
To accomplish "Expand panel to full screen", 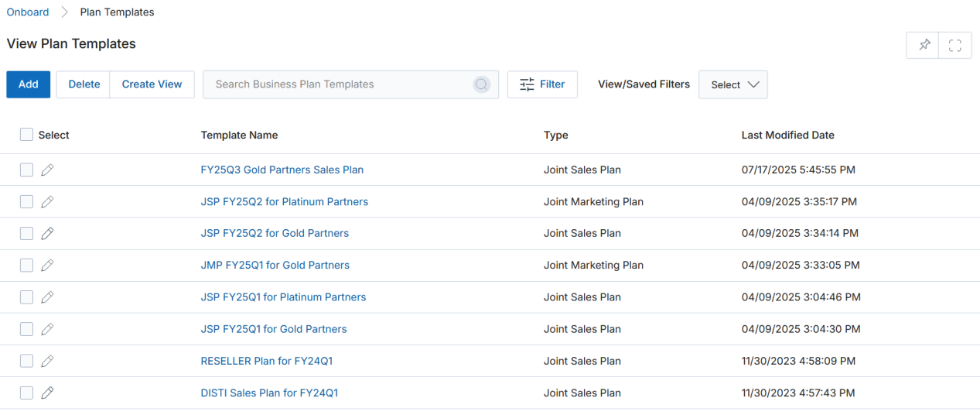I will click(955, 45).
